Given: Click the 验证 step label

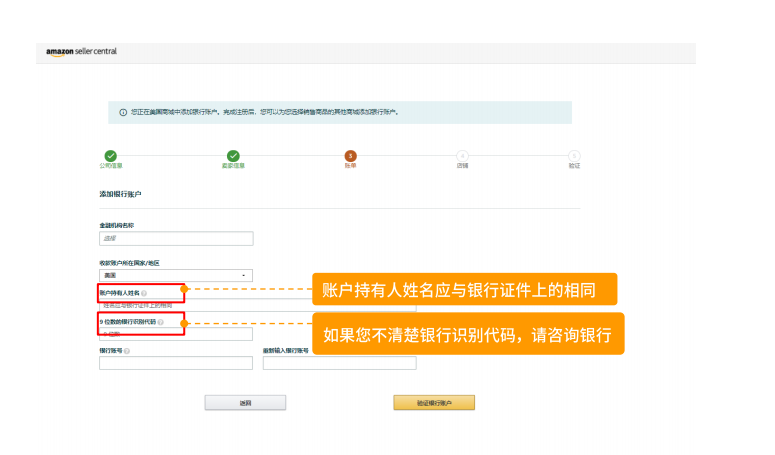Looking at the screenshot, I should tap(574, 166).
